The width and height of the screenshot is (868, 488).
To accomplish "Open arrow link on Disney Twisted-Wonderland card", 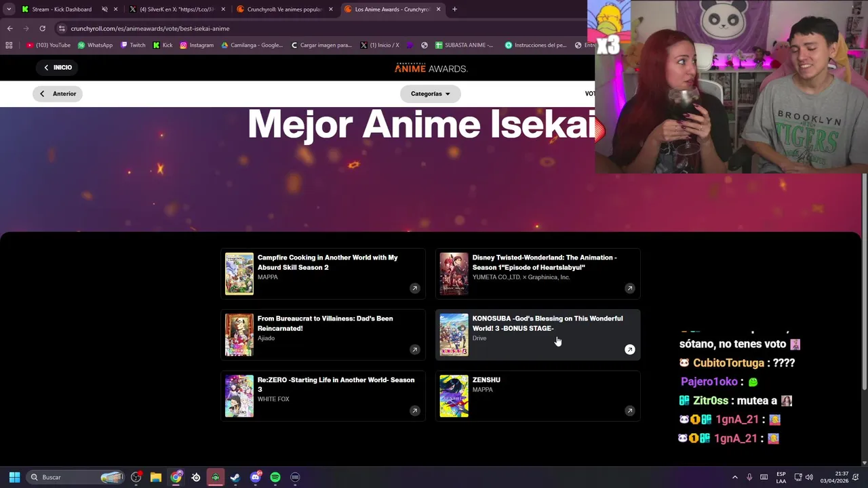I will point(629,288).
